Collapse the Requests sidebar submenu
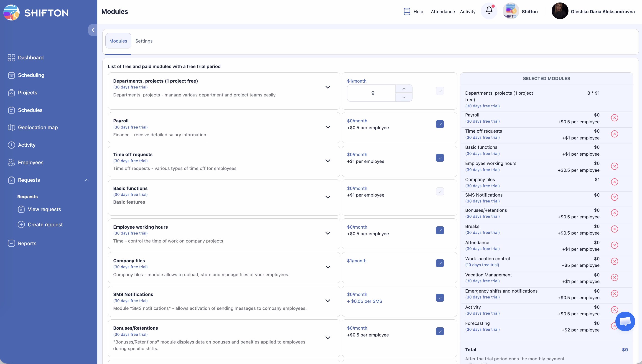The image size is (642, 364). pos(87,180)
